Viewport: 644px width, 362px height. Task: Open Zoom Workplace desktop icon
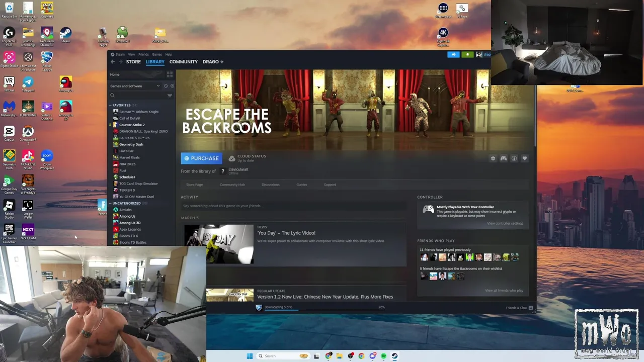tap(47, 160)
